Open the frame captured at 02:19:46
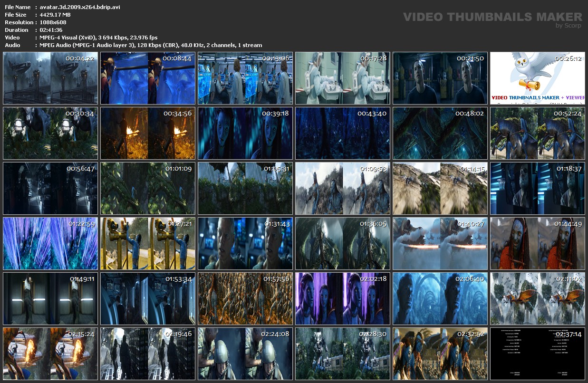Viewport: 588px width, 383px height. [x=148, y=354]
